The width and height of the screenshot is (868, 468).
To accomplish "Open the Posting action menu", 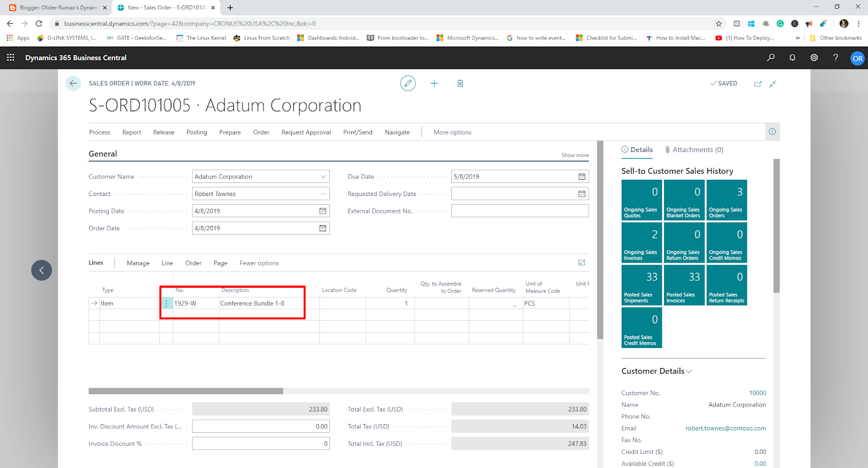I will tap(197, 132).
